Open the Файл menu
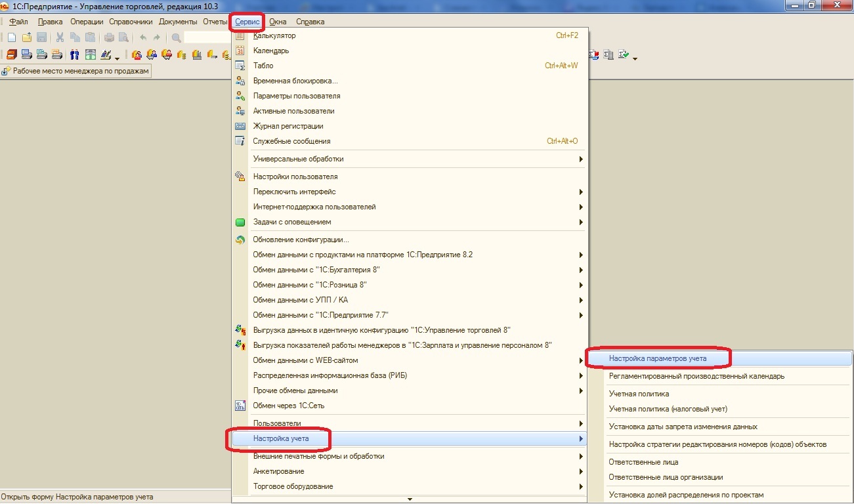The width and height of the screenshot is (854, 504). click(18, 22)
